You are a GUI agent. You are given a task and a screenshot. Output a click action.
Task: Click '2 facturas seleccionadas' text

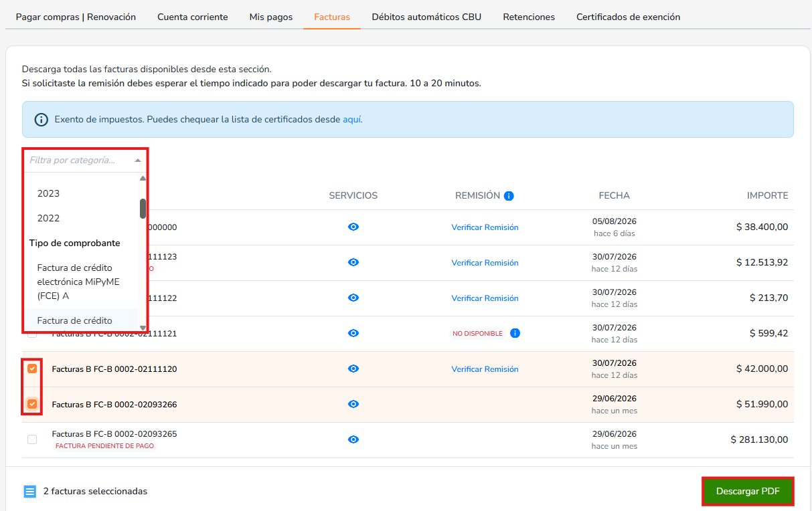tap(95, 492)
